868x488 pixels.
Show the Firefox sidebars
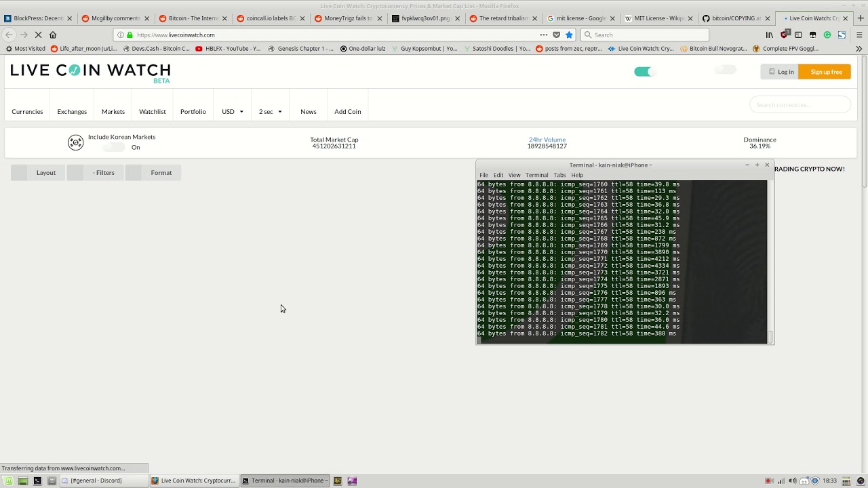[798, 35]
